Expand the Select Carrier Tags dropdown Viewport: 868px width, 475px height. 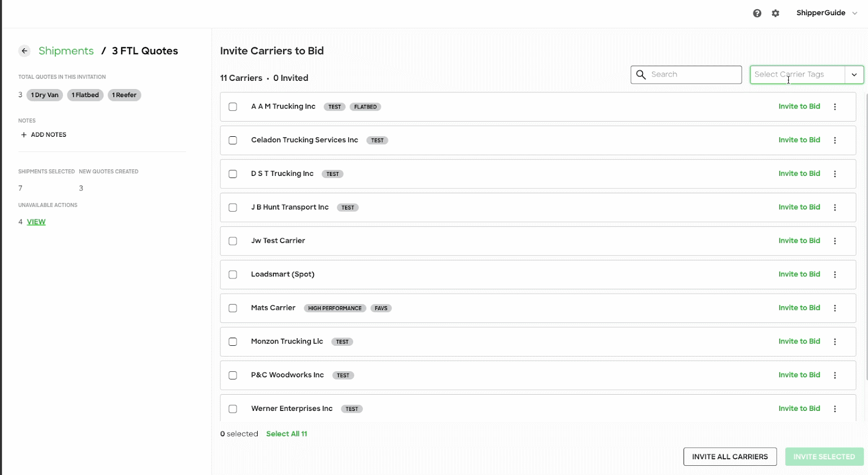click(x=854, y=75)
